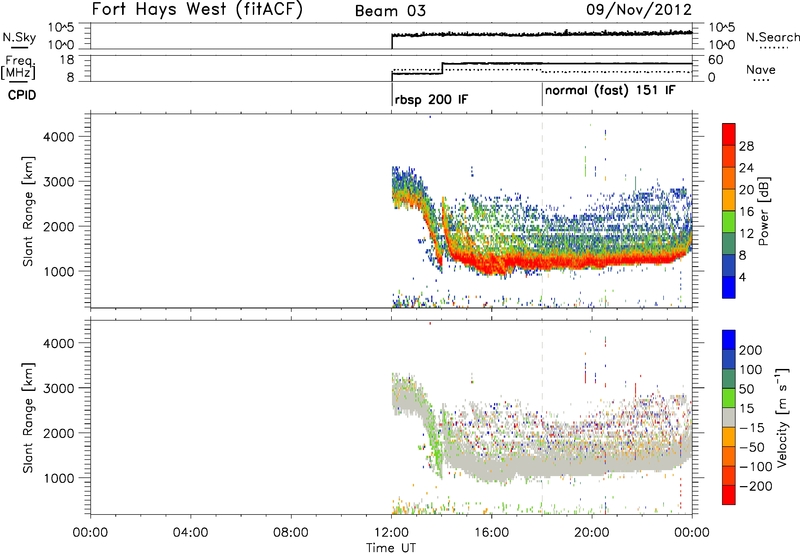Click the '1000' tick in velocity panel
This screenshot has height=554, width=800.
click(x=58, y=478)
